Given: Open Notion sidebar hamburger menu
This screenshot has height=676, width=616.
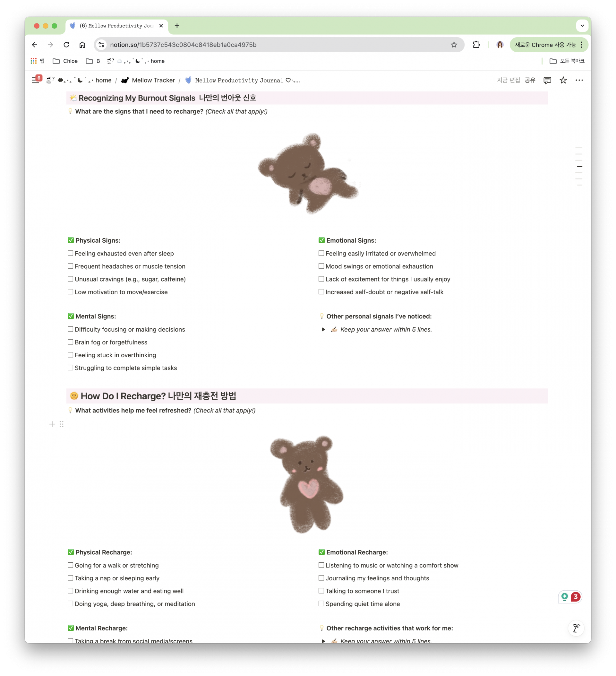Looking at the screenshot, I should tap(35, 80).
